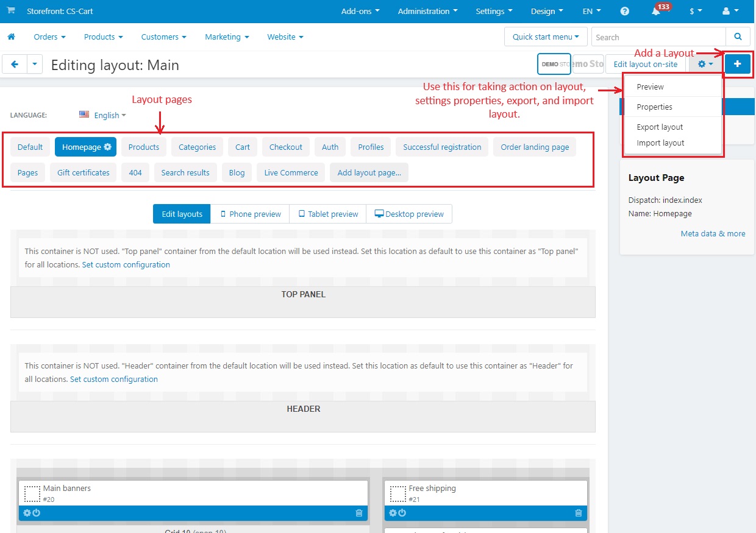
Task: Select the Auth layout page
Action: [x=330, y=147]
